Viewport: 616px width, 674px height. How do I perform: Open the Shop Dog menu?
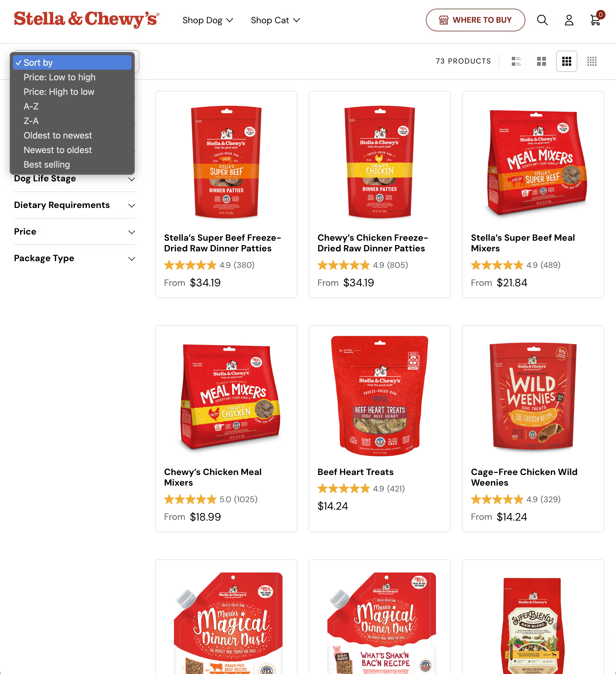pos(207,20)
